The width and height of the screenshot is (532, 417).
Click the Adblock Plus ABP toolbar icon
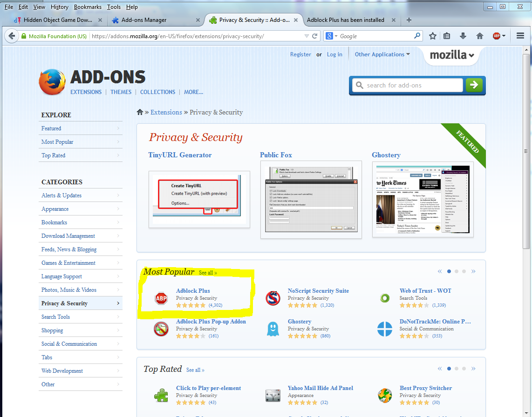[x=497, y=36]
